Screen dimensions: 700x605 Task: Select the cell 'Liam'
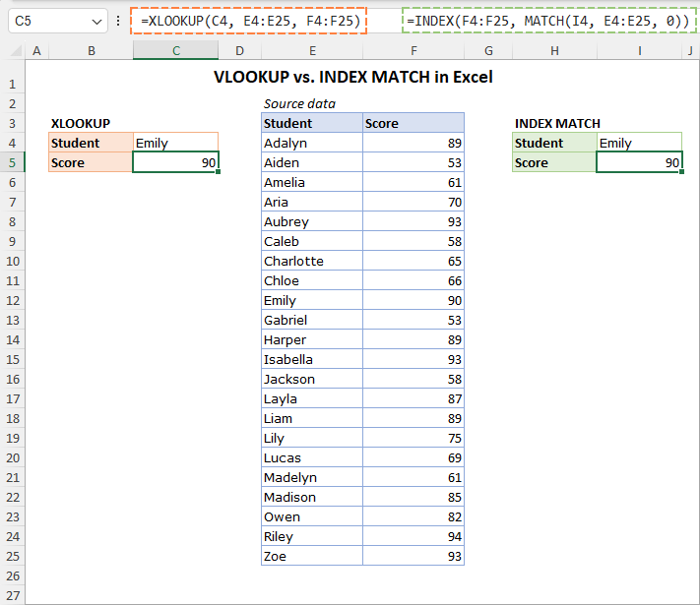312,418
